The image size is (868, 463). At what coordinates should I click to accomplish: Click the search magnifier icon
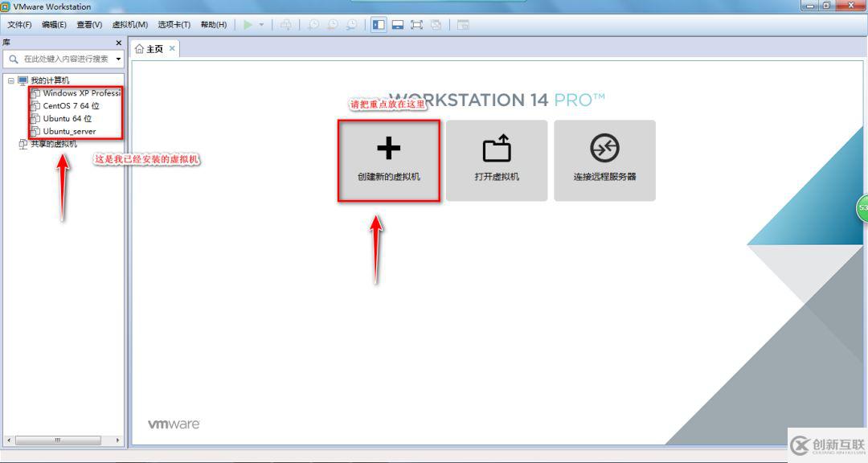pyautogui.click(x=14, y=59)
